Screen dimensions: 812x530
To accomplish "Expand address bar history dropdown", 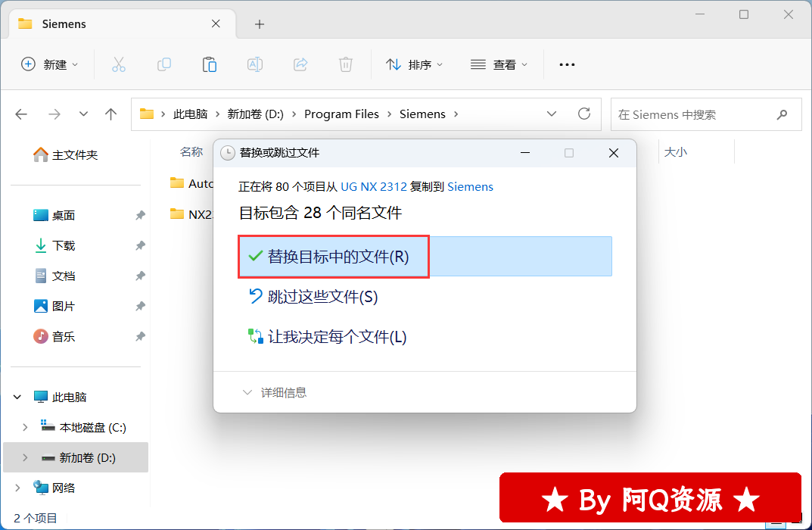I will pos(552,114).
